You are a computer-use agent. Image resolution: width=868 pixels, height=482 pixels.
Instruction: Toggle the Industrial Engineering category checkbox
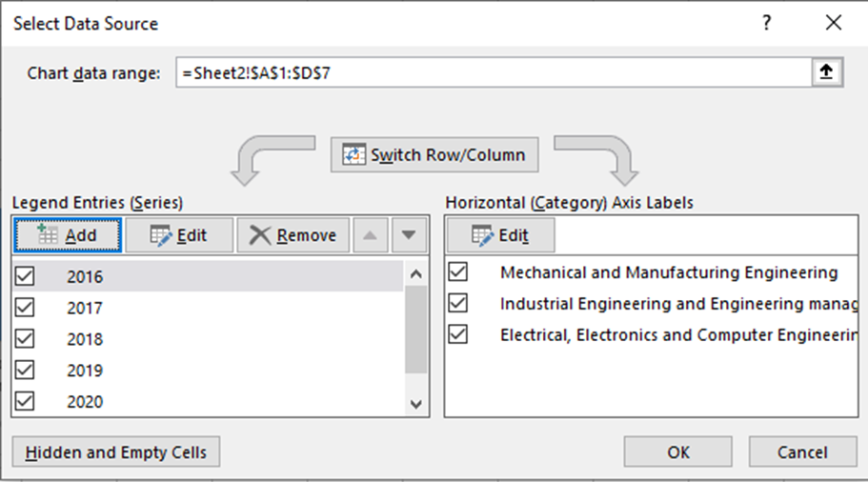pos(457,303)
